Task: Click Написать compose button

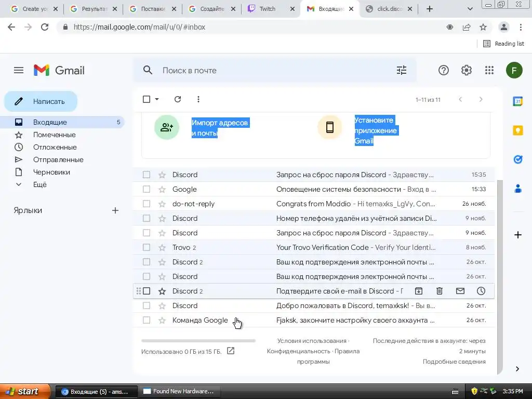Action: click(x=41, y=101)
